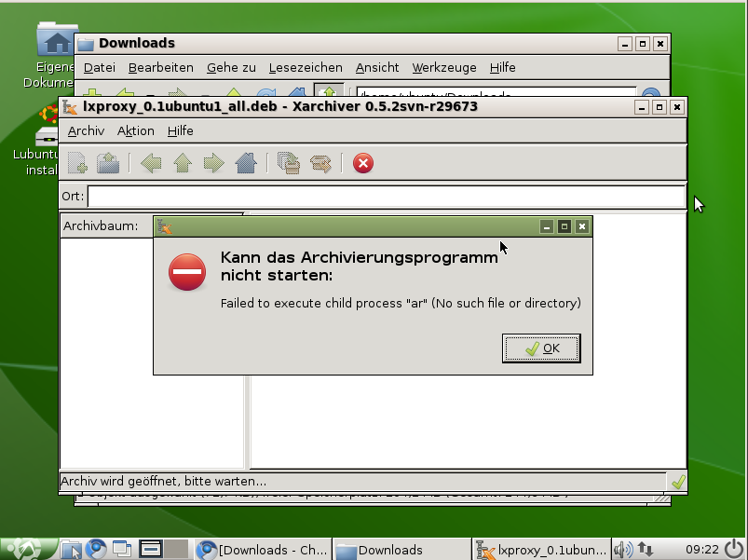The width and height of the screenshot is (748, 560).
Task: Click the network arrows icon in system tray
Action: 646,549
